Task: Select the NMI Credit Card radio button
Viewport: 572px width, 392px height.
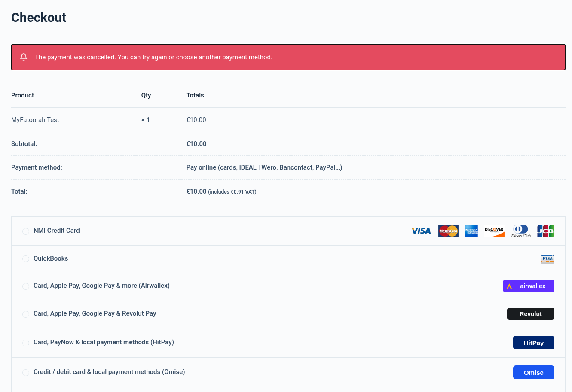Action: pyautogui.click(x=26, y=231)
